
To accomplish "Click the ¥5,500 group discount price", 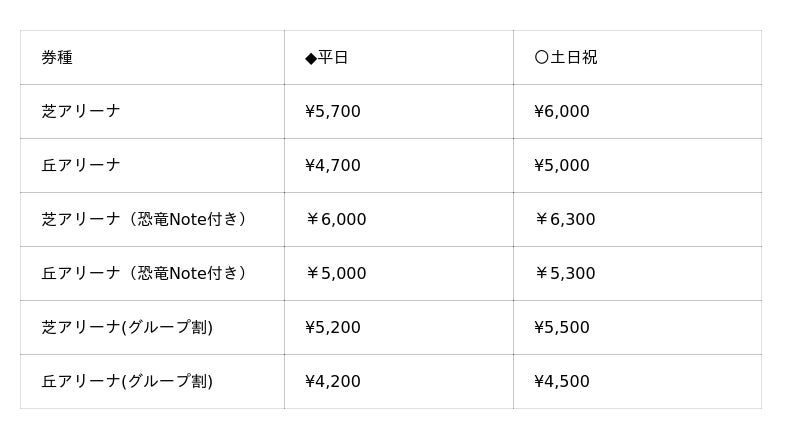I will point(562,328).
